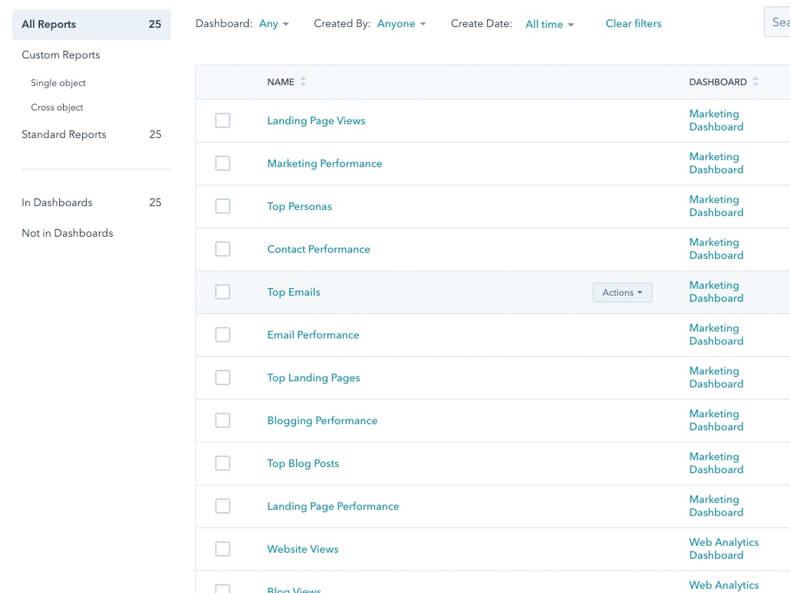Select All Reports in the sidebar
790x593 pixels.
49,24
